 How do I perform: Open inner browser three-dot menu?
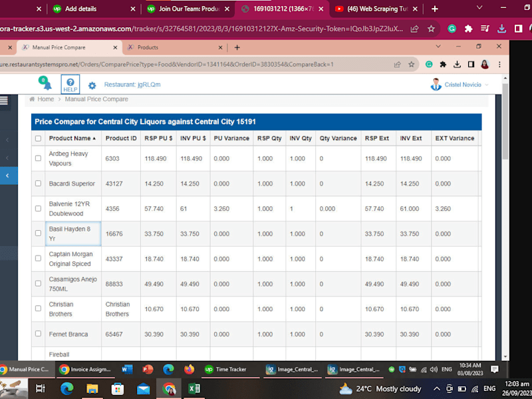tap(499, 65)
